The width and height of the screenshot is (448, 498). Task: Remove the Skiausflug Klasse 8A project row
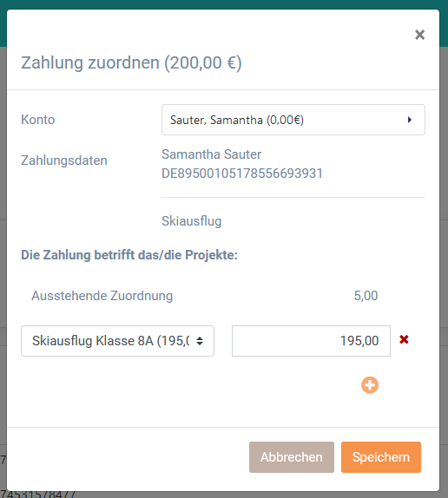[x=404, y=340]
